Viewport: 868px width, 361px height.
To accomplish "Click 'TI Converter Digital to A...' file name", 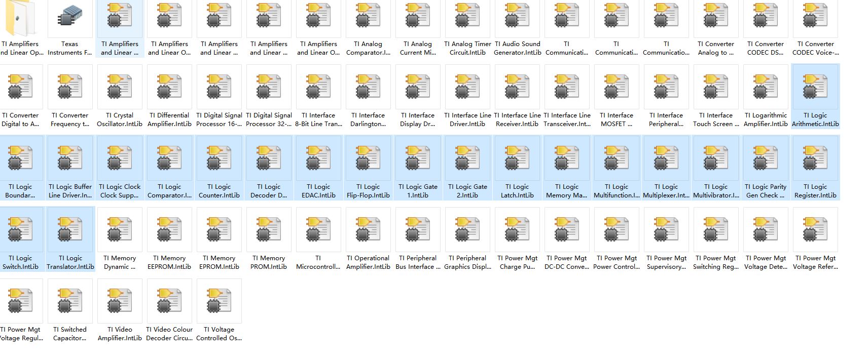I will coord(20,119).
